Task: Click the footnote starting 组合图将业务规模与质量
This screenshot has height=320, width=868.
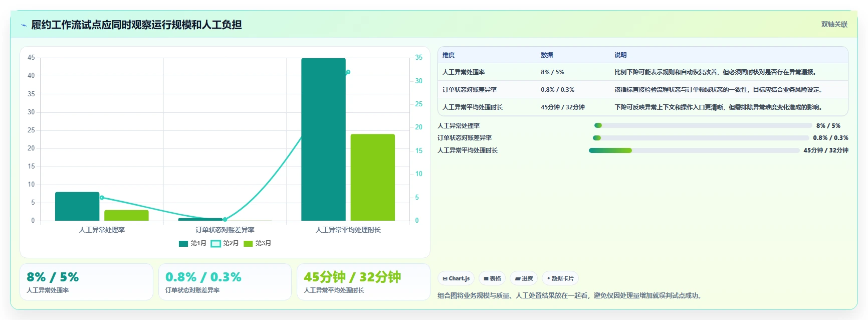Action: 571,295
